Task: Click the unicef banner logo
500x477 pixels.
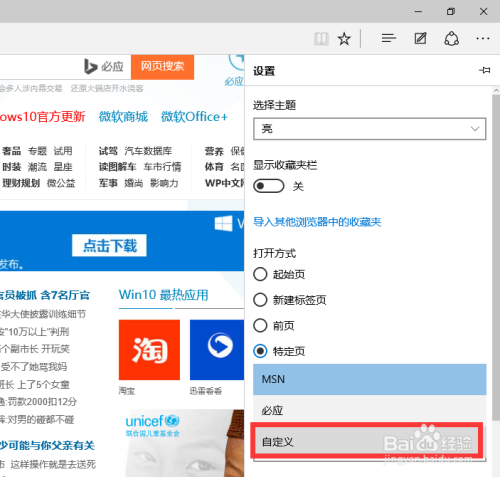Action: pyautogui.click(x=152, y=425)
